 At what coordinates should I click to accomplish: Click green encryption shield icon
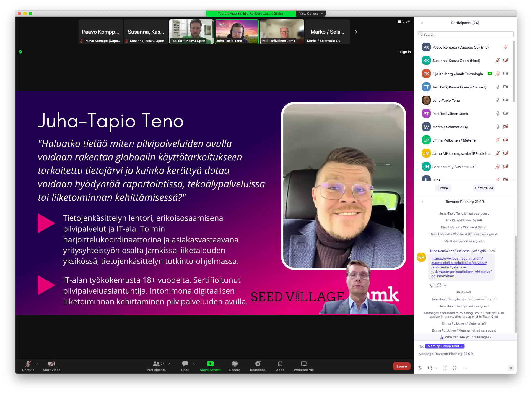tap(20, 52)
